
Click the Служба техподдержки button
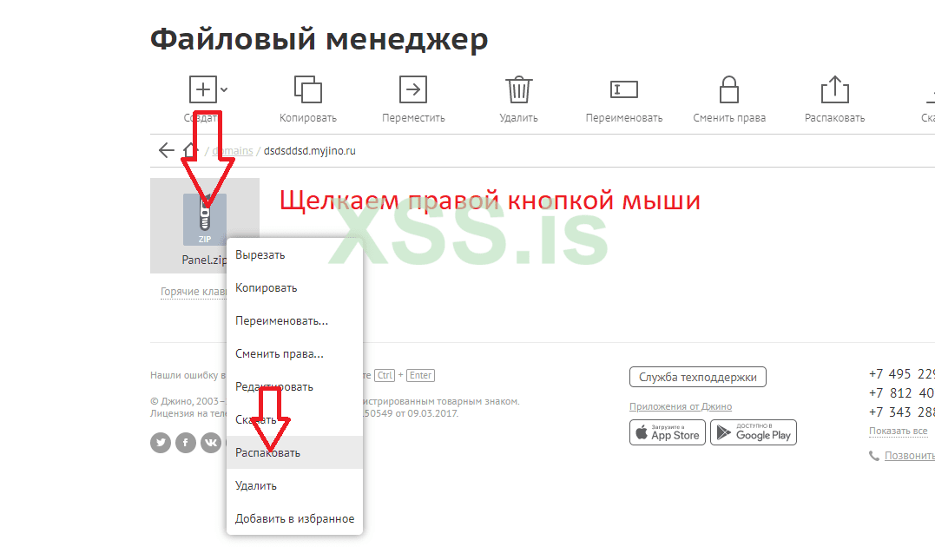coord(698,377)
